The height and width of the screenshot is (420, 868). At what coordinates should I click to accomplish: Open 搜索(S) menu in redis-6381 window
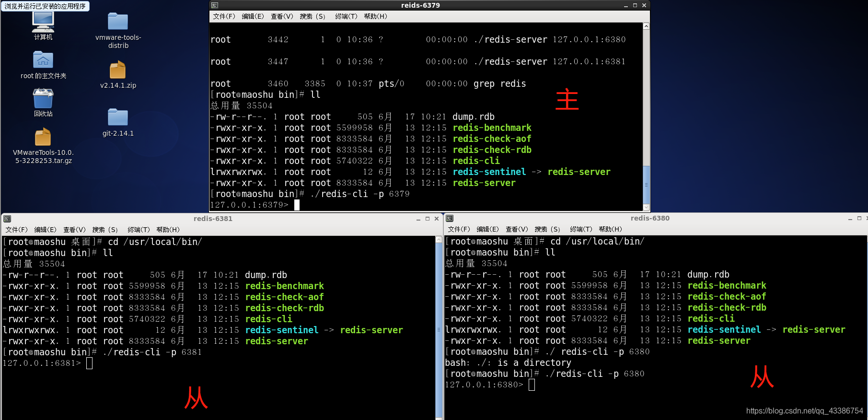click(x=105, y=230)
